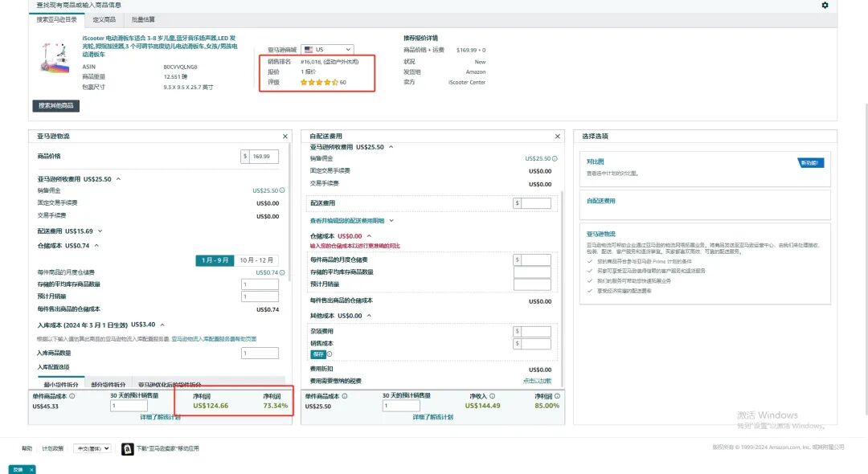Collapse 亚马逊所收费用 in 亚马逊物流 panel
This screenshot has width=868, height=474.
118,179
